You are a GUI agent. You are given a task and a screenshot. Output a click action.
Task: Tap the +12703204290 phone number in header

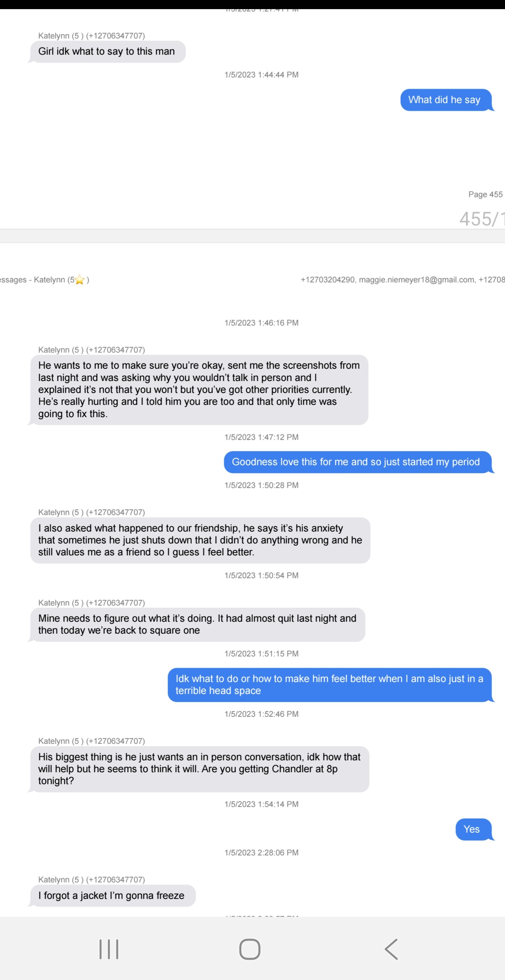[x=328, y=280]
